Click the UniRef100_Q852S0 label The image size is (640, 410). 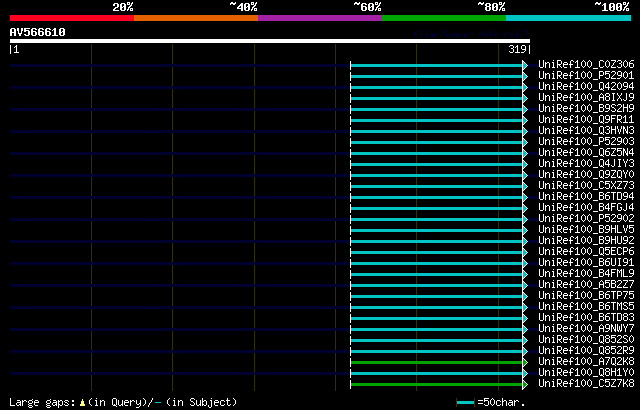[586, 340]
